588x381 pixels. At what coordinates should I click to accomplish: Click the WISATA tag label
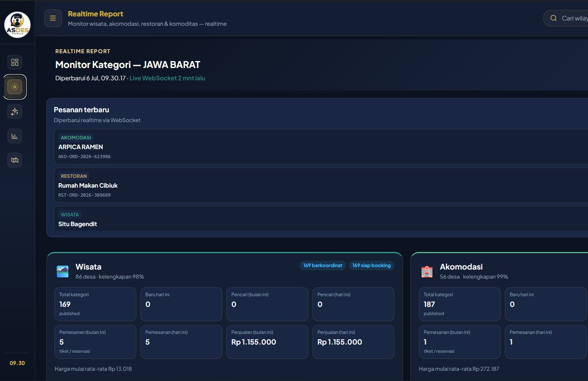tap(70, 215)
